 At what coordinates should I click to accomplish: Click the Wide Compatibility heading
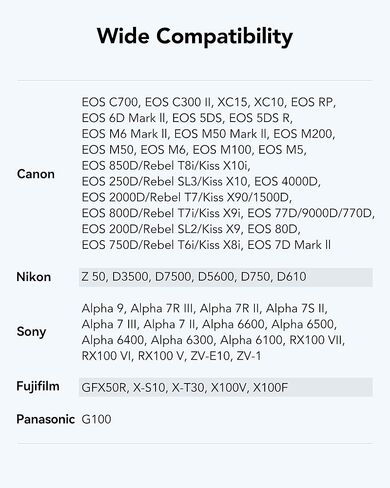[195, 36]
